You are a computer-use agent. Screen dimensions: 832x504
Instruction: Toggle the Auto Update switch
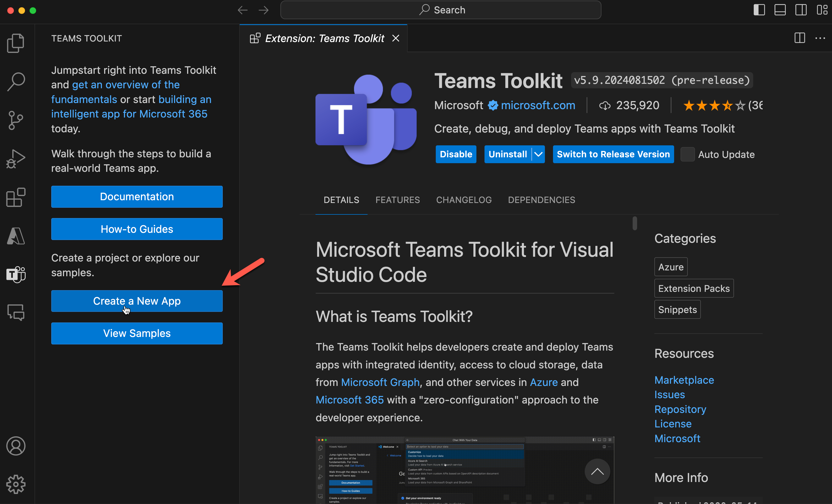point(687,154)
